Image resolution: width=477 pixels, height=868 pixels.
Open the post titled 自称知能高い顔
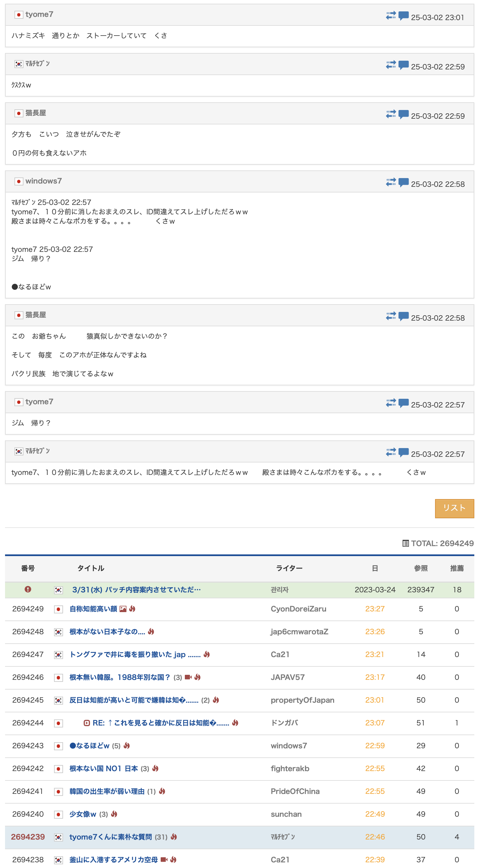(93, 609)
